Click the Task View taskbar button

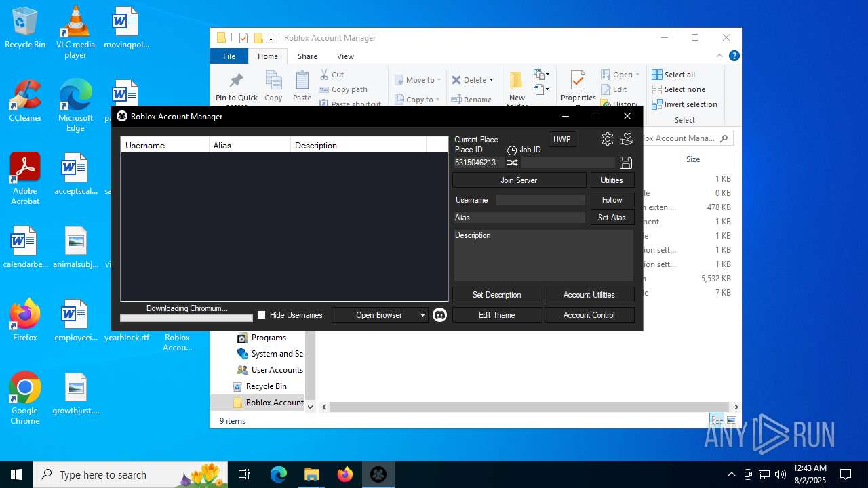coord(244,474)
